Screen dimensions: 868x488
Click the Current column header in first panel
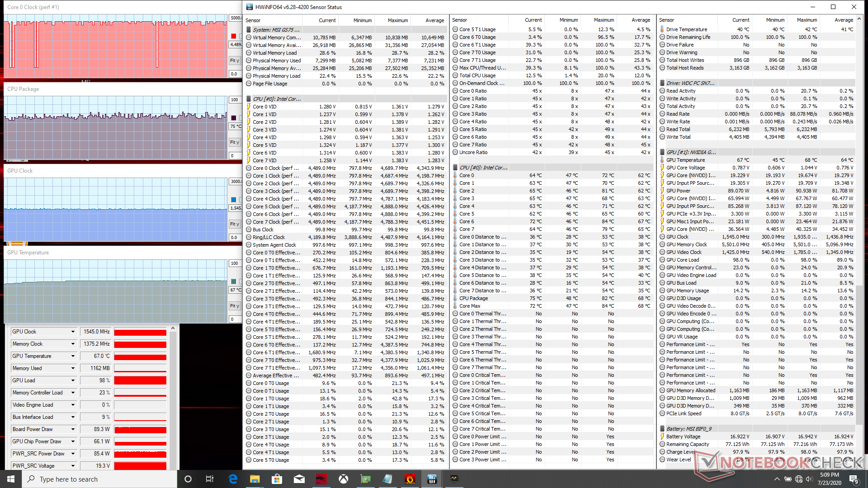(x=327, y=20)
